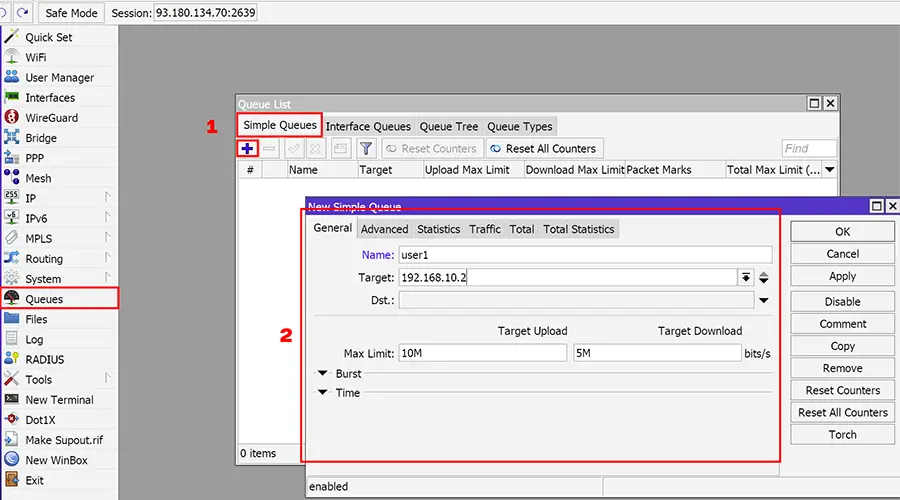
Task: Expand the MPLS submenu
Action: click(108, 238)
